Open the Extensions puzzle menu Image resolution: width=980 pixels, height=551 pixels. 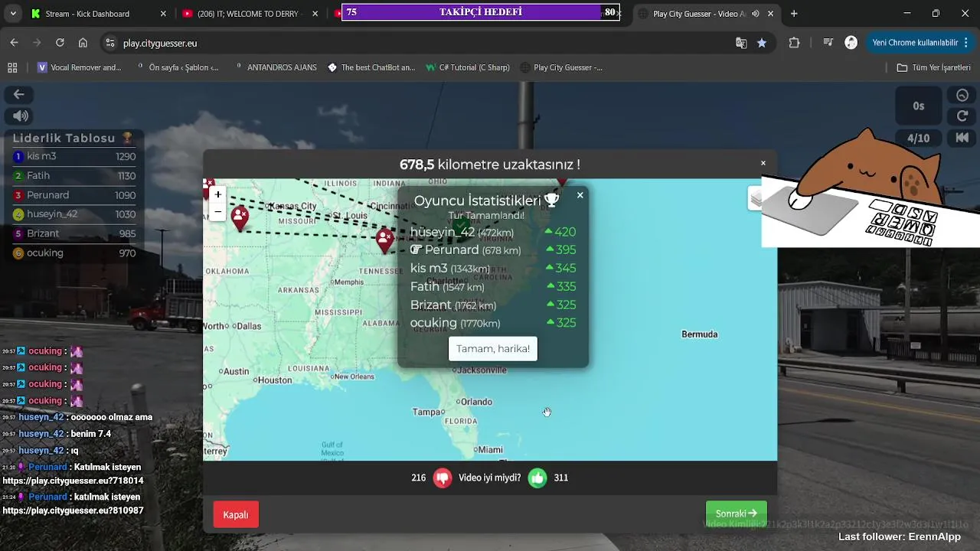pos(794,43)
